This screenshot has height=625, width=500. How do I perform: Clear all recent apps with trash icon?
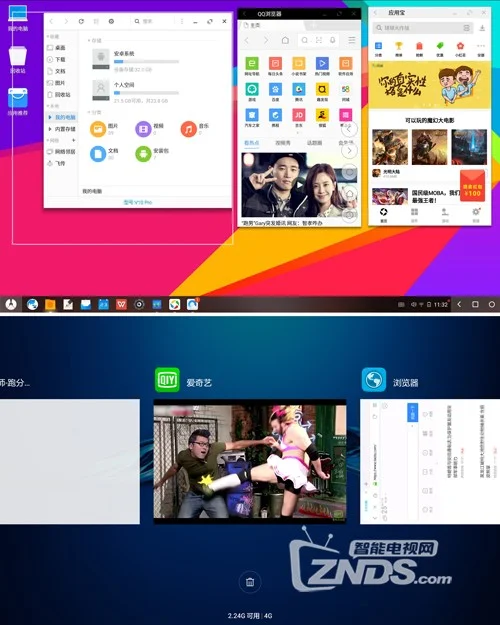[x=250, y=582]
